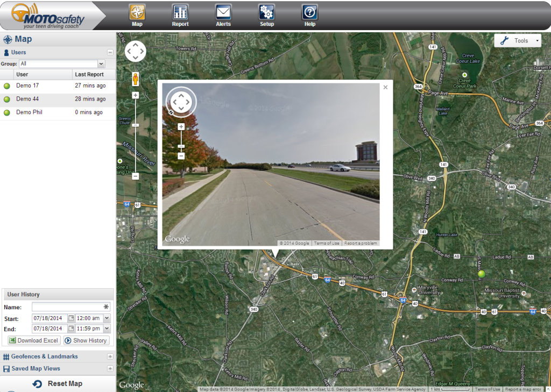
Task: Open the Group dropdown
Action: [101, 63]
